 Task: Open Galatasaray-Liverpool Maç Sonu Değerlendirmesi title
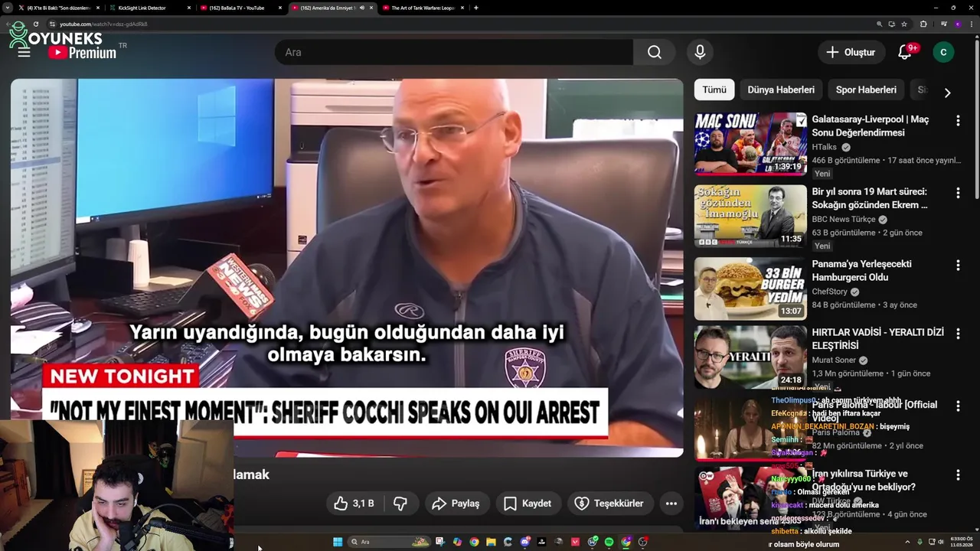(x=870, y=126)
